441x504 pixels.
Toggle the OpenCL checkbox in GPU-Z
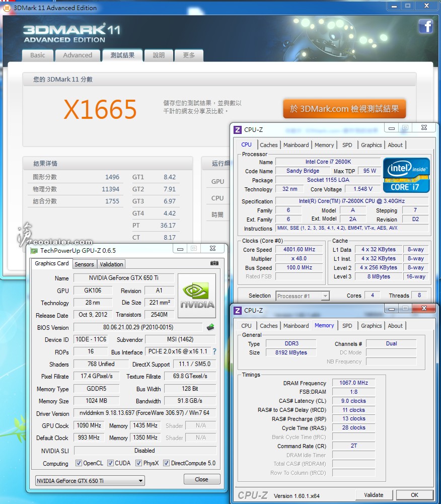(x=79, y=463)
